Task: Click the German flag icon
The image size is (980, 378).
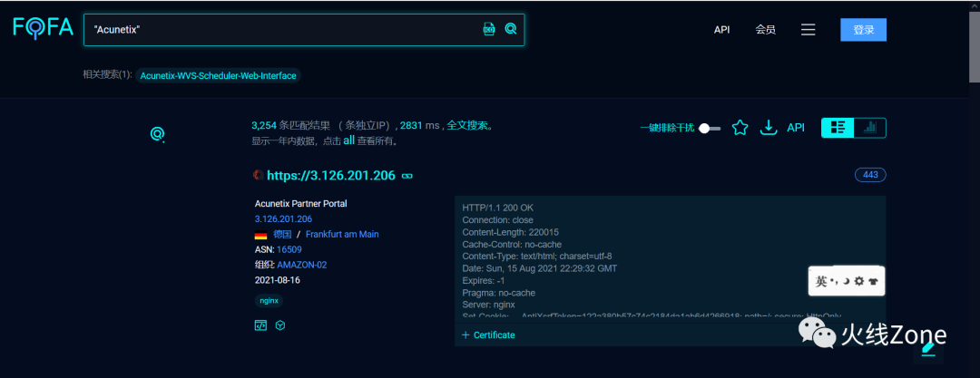Action: point(260,235)
